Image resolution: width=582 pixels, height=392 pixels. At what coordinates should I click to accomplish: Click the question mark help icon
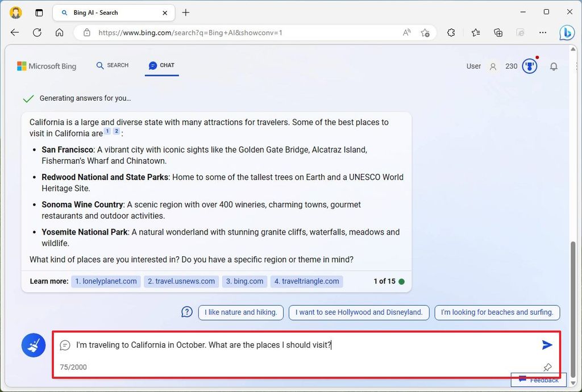(187, 312)
